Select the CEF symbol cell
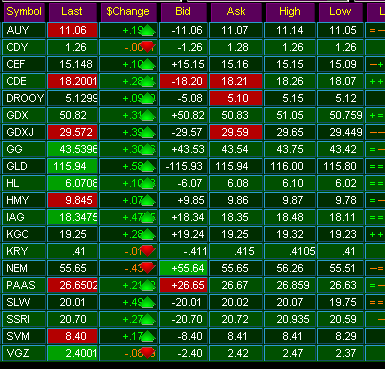 [x=24, y=64]
